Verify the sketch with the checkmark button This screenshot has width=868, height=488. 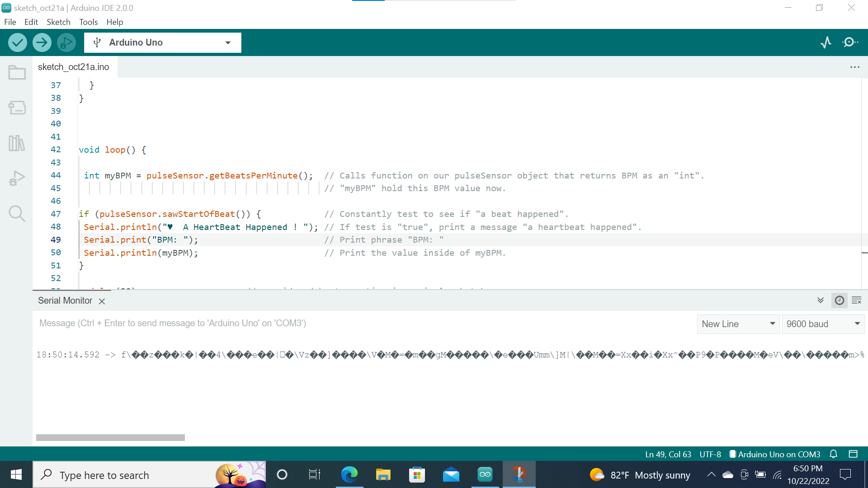[x=17, y=42]
